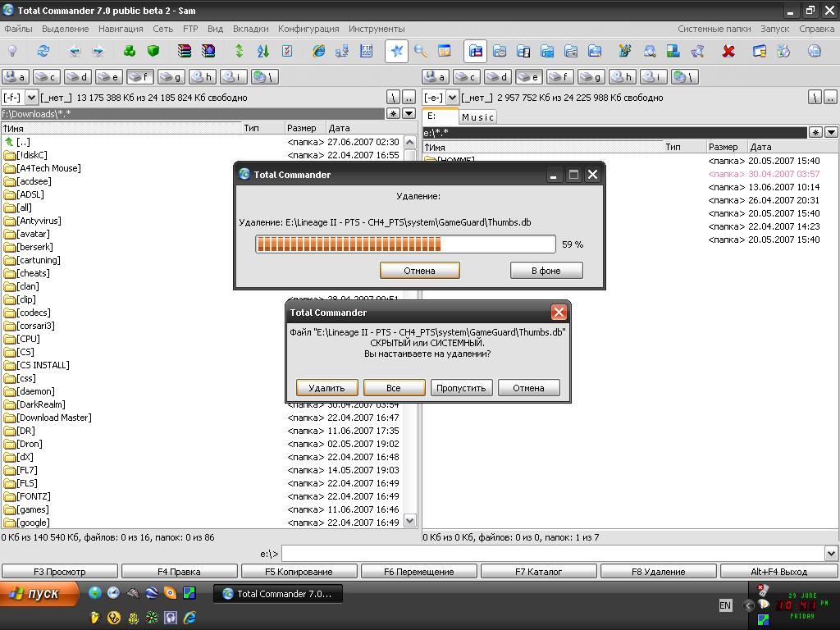
Task: Select drive c in right drive bar
Action: click(467, 77)
